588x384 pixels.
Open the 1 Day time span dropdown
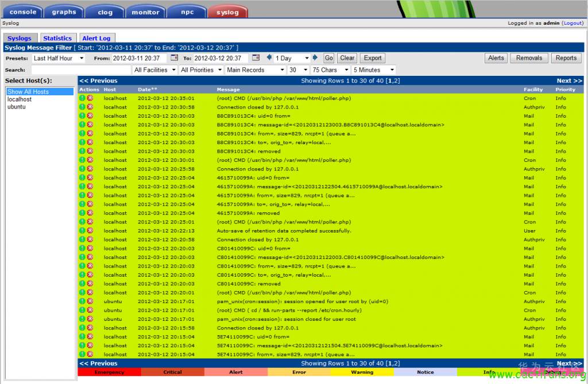point(292,58)
